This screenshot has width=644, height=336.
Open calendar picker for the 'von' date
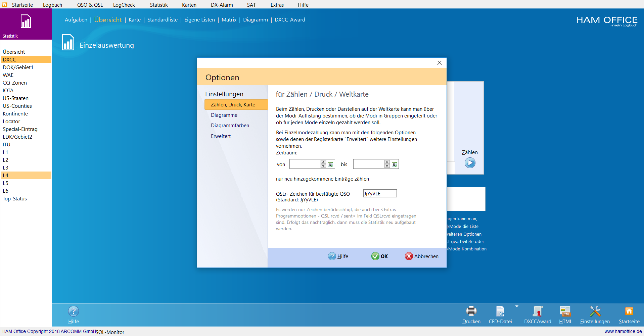tap(331, 164)
